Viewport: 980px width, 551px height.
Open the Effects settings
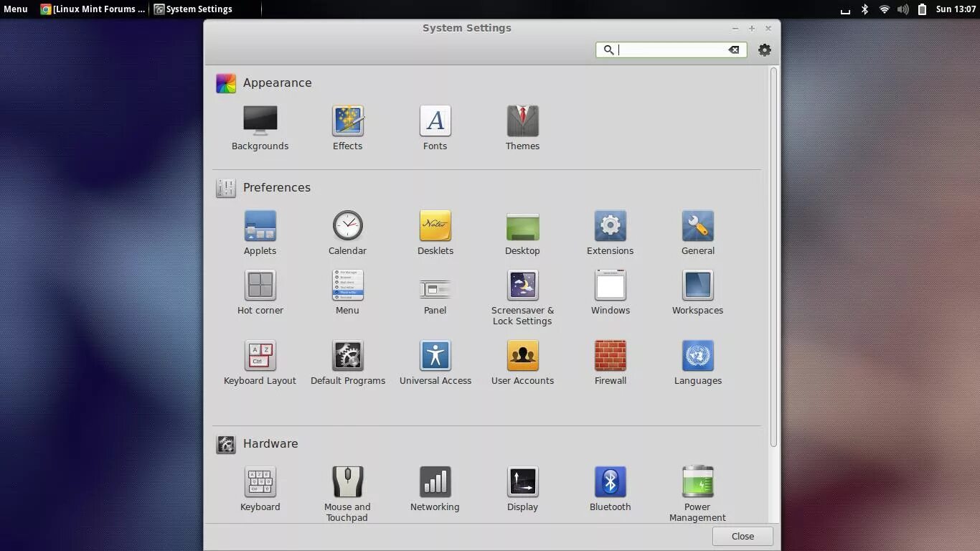click(347, 128)
